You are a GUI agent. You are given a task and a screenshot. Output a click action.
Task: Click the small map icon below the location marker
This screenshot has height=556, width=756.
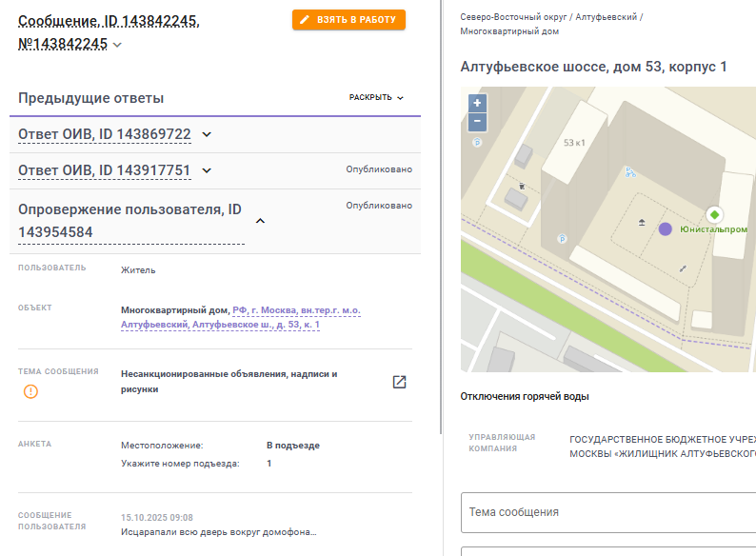[x=683, y=268]
